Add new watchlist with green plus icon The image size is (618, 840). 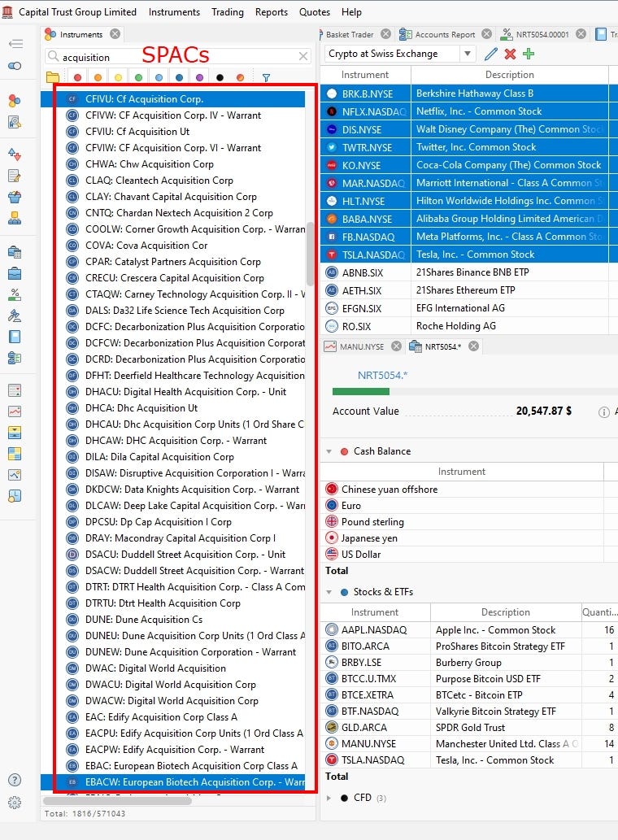pos(529,54)
